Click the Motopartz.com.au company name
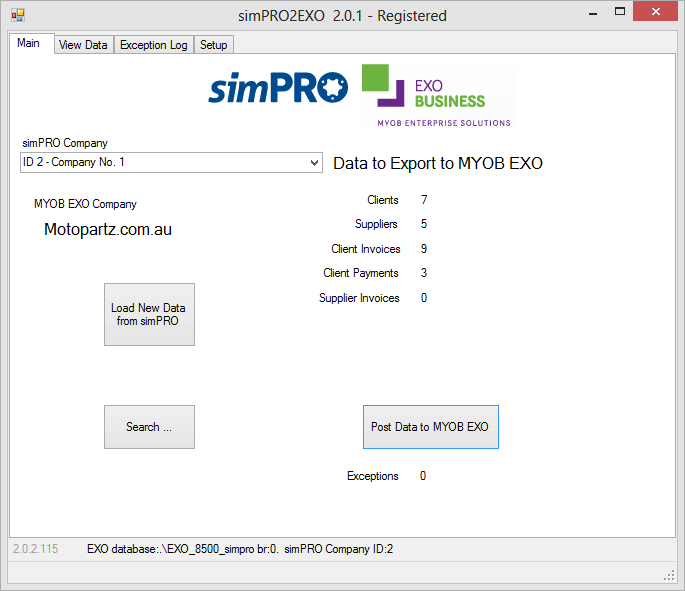Image resolution: width=685 pixels, height=591 pixels. [108, 229]
